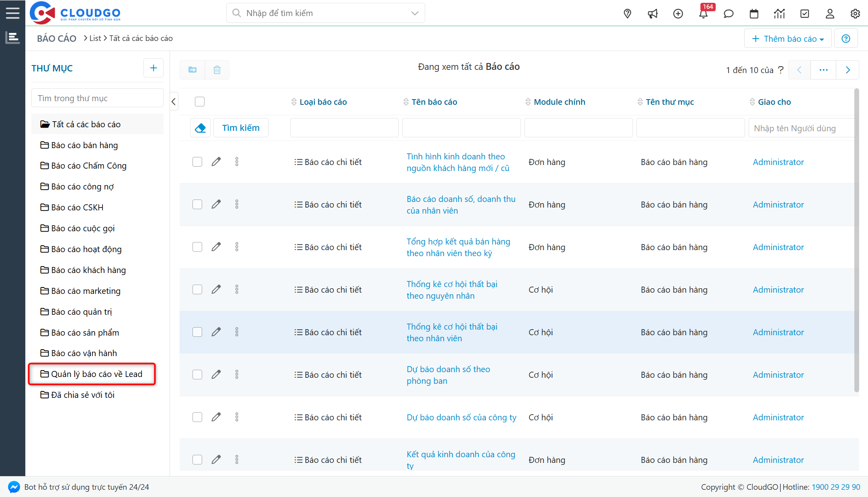Click the eraser clear-filter icon
This screenshot has width=868, height=497.
coord(200,128)
